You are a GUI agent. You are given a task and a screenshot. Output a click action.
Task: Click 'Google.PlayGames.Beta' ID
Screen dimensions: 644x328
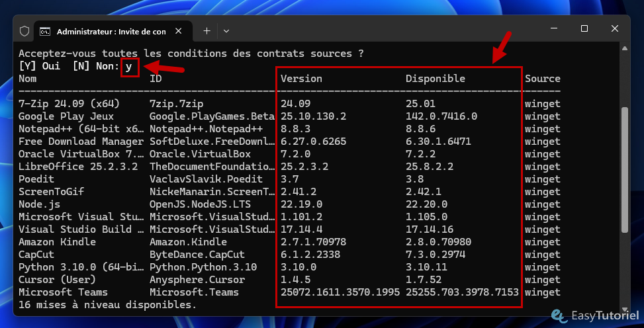pyautogui.click(x=212, y=116)
